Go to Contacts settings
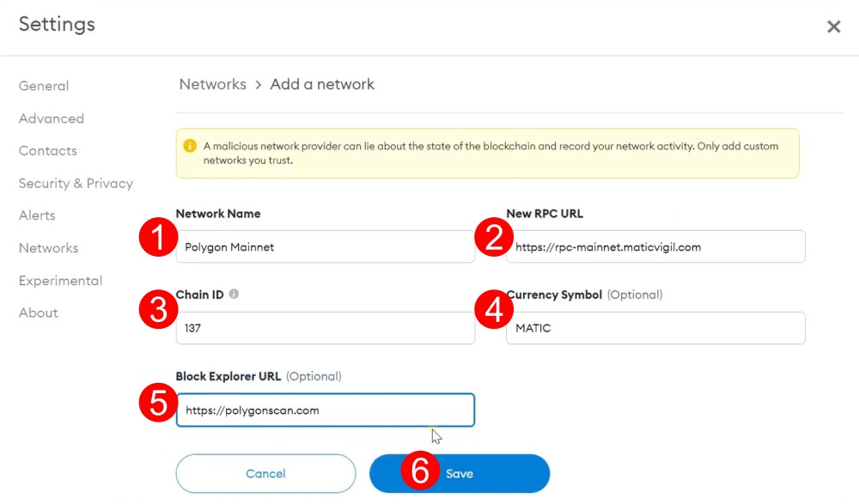 pos(48,151)
